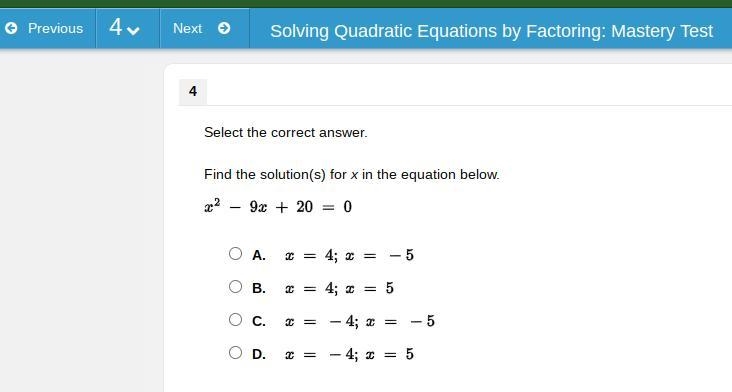The height and width of the screenshot is (392, 732).
Task: Click the label letter D.
Action: 259,355
